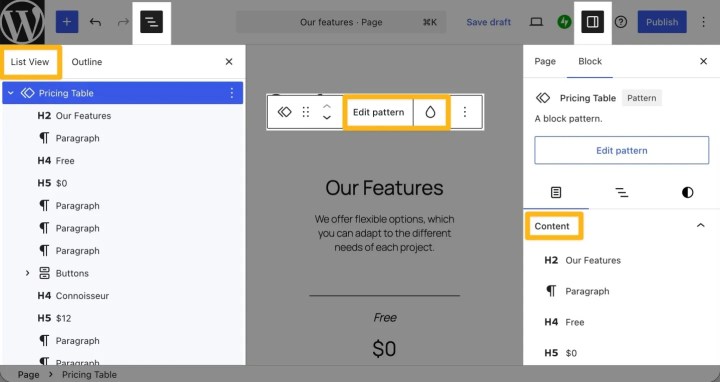This screenshot has width=720, height=382.
Task: Open the command palette titled Our features
Action: click(x=341, y=22)
